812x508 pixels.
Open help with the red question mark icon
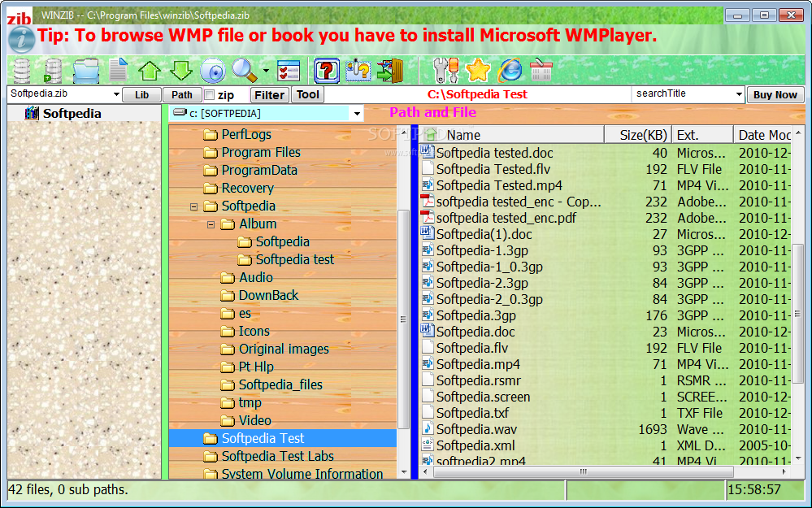pyautogui.click(x=327, y=71)
